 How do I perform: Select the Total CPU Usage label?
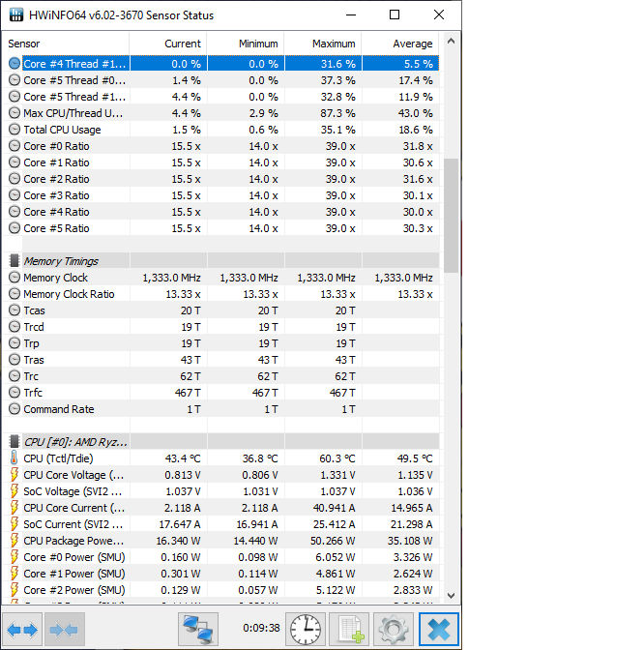coord(62,130)
